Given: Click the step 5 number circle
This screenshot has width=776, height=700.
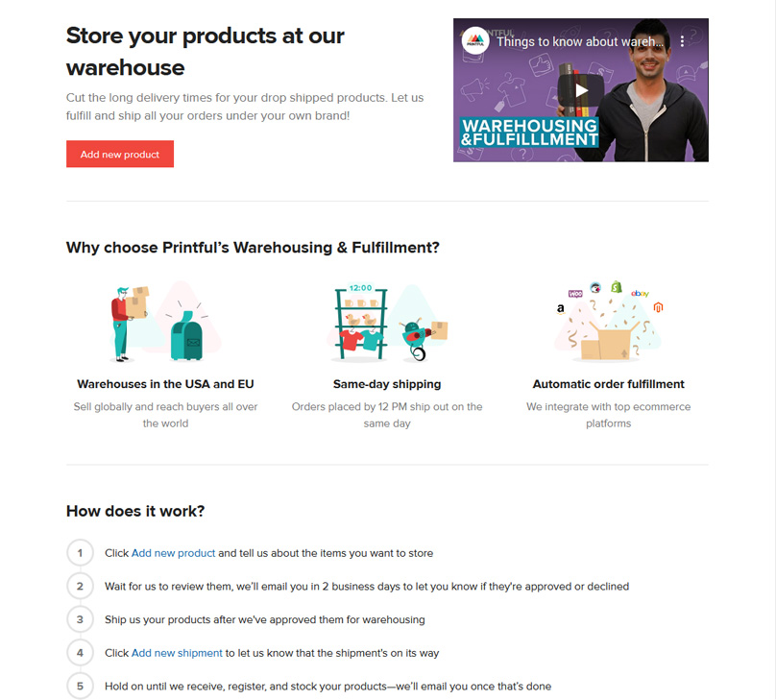Looking at the screenshot, I should pyautogui.click(x=80, y=686).
